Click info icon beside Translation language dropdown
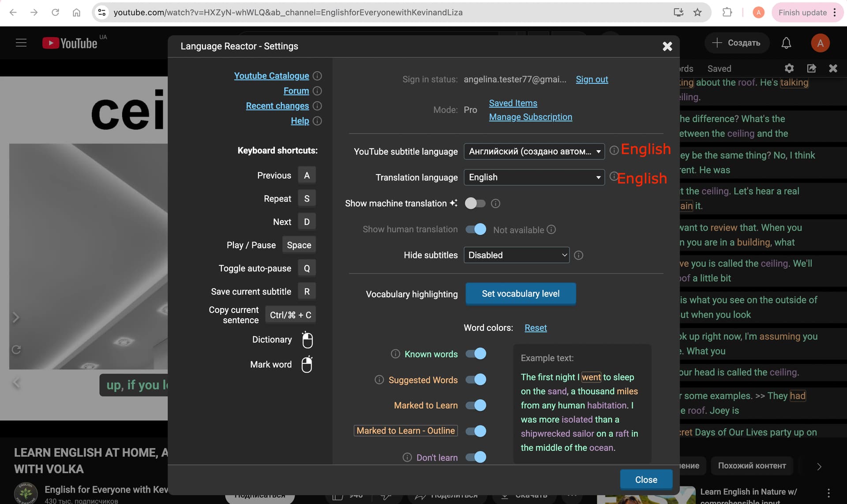The width and height of the screenshot is (847, 504). (x=614, y=176)
